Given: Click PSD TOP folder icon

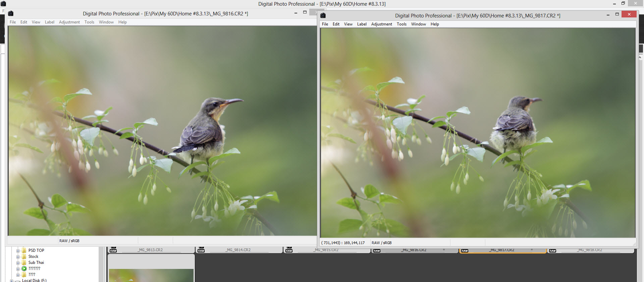Looking at the screenshot, I should click(24, 250).
